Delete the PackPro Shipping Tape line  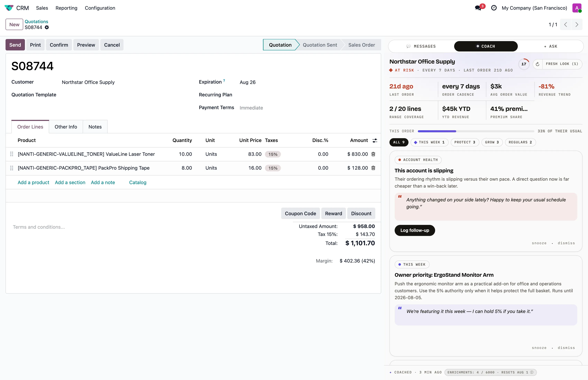(x=373, y=168)
